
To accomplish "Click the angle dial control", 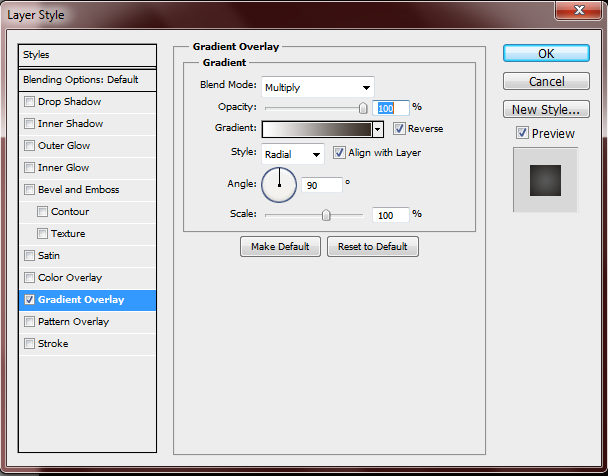I will (279, 184).
